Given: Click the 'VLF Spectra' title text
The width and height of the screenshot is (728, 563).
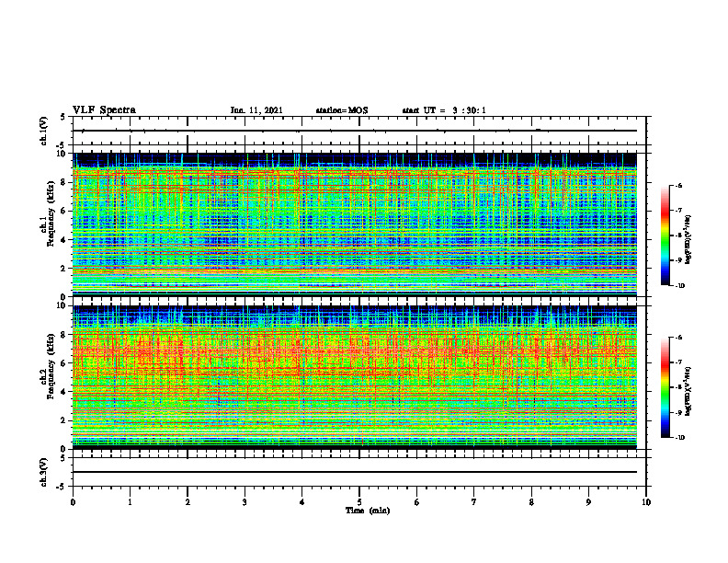Looking at the screenshot, I should [x=104, y=110].
